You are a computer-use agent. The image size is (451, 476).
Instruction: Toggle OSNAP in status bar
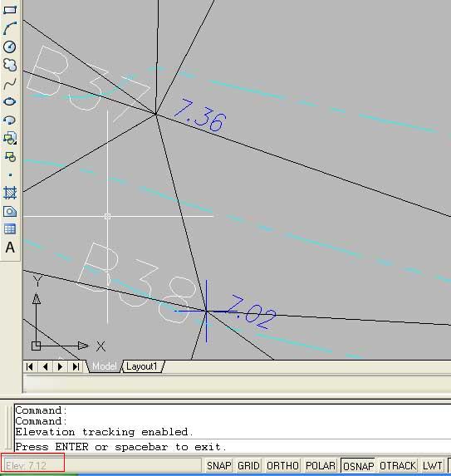click(358, 466)
